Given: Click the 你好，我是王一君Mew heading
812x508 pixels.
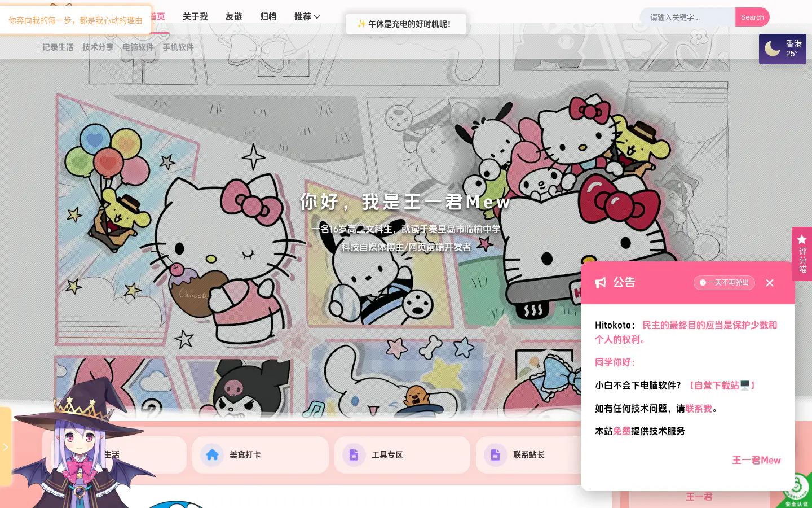Looking at the screenshot, I should pos(405,202).
